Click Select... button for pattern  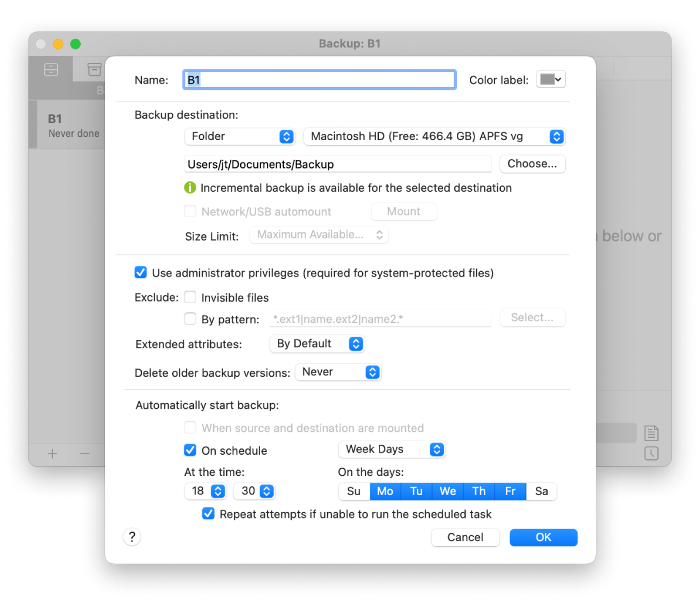(533, 318)
